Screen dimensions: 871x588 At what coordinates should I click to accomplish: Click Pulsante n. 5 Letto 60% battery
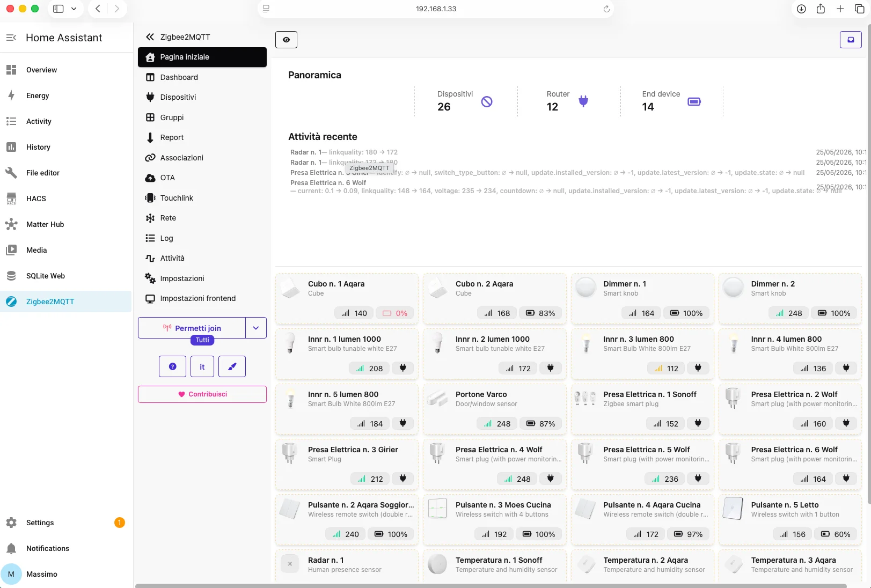[x=836, y=534]
